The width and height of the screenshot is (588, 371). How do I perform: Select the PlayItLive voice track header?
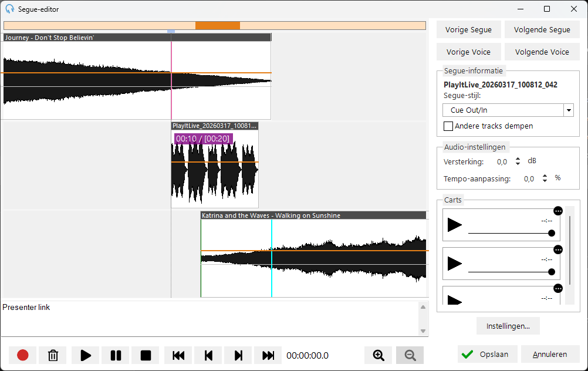(215, 126)
